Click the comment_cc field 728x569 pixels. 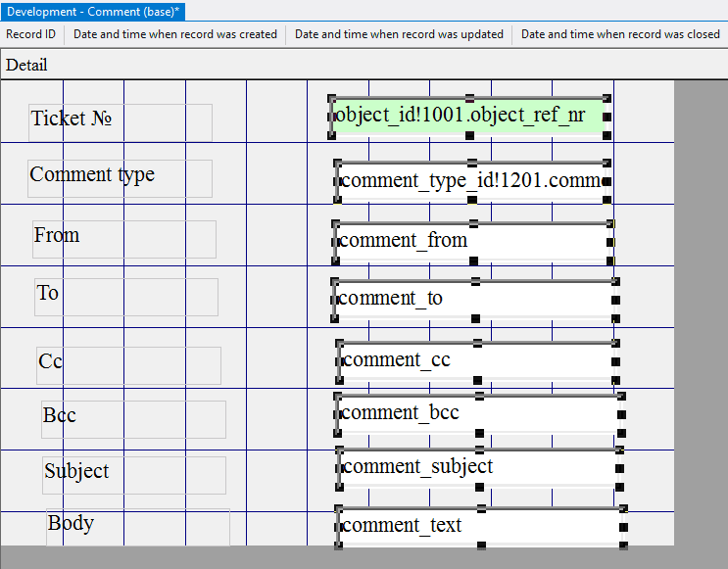[x=476, y=361]
